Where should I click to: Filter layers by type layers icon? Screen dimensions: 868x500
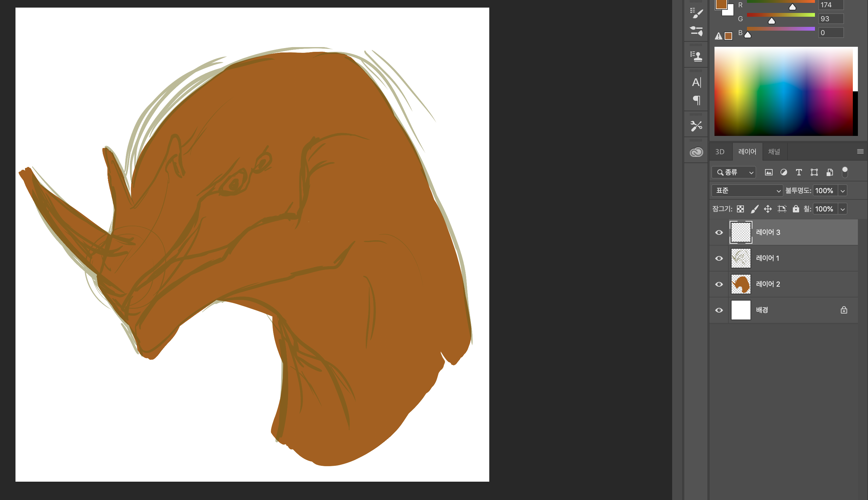(x=799, y=172)
